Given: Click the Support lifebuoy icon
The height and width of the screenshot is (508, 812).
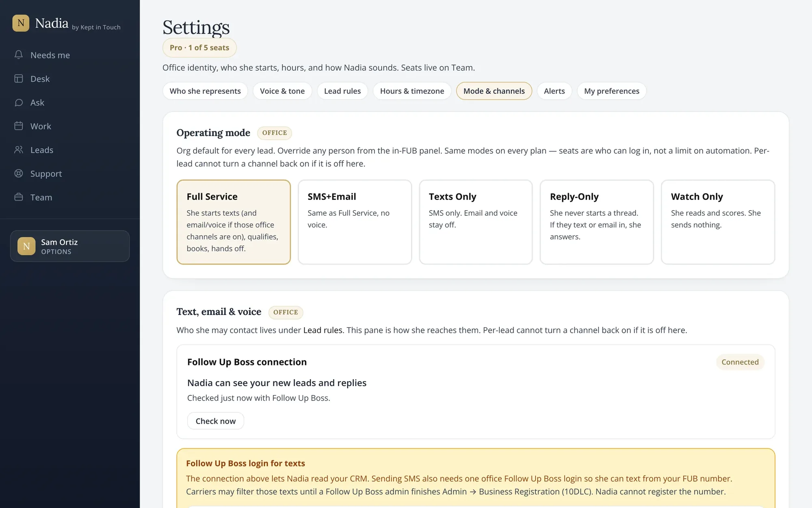Looking at the screenshot, I should pos(19,174).
